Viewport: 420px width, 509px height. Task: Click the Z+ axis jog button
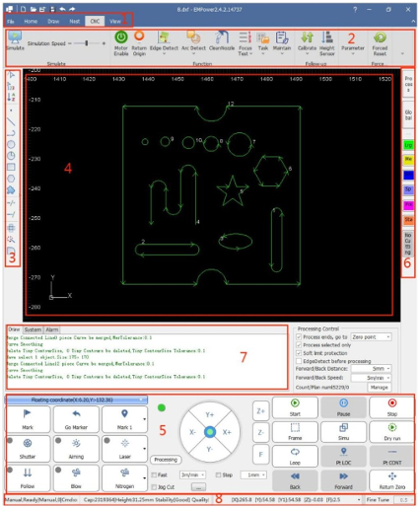261,411
